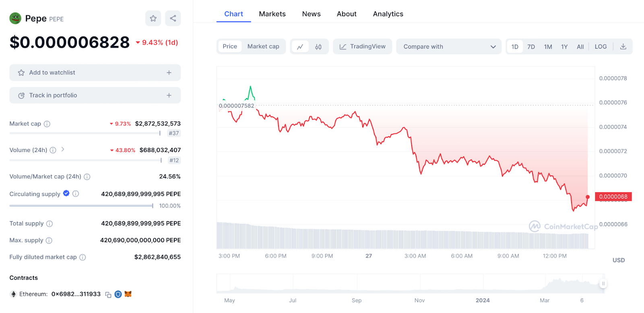The height and width of the screenshot is (313, 644).
Task: Click the timeline range slider handle
Action: click(x=603, y=284)
